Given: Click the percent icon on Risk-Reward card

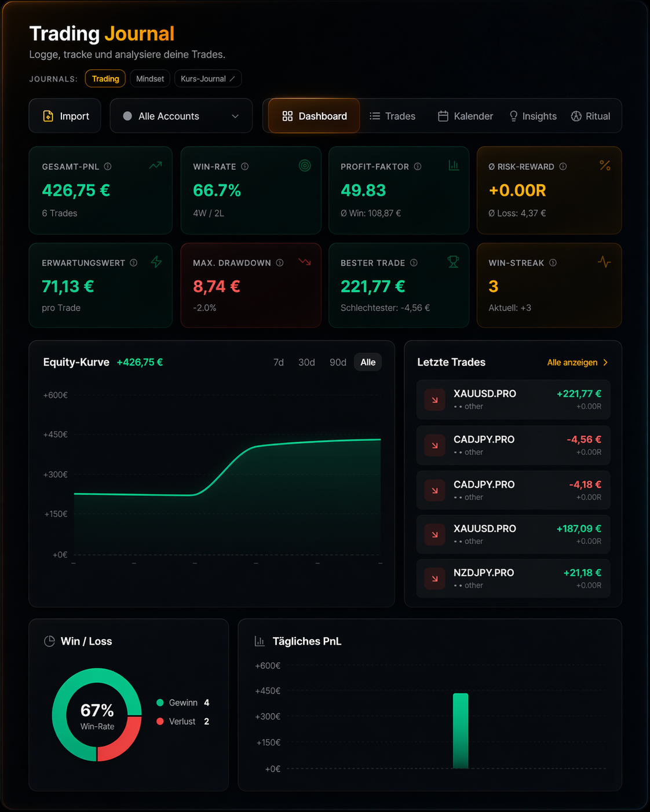Looking at the screenshot, I should pyautogui.click(x=605, y=166).
